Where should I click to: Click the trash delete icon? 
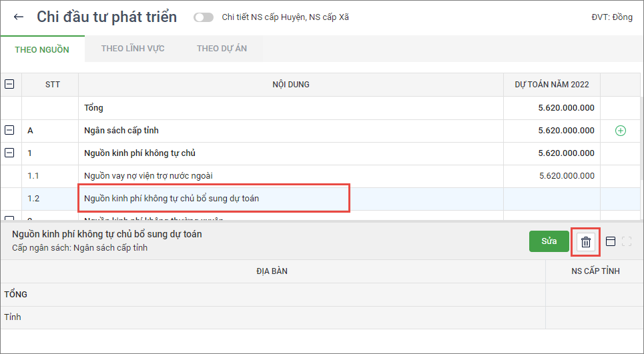(x=585, y=242)
